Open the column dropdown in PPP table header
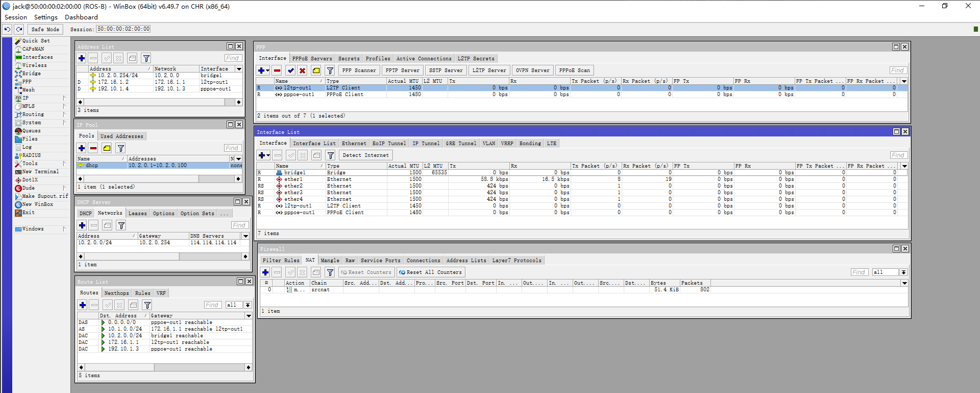980x393 pixels. [x=904, y=81]
